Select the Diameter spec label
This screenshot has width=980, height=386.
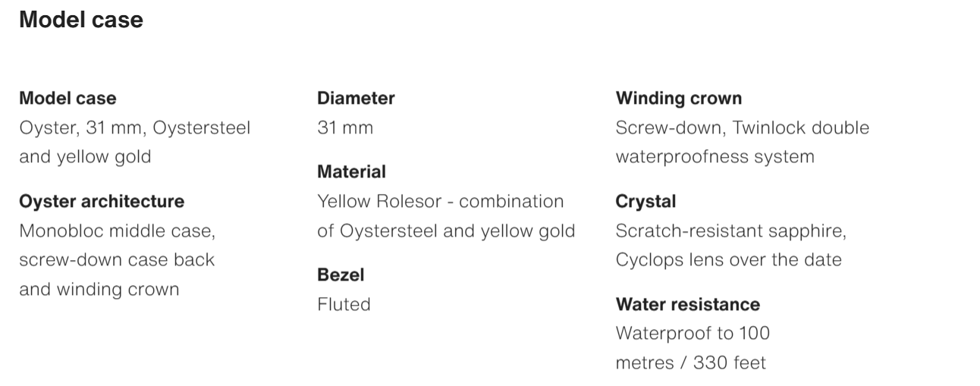click(x=356, y=98)
